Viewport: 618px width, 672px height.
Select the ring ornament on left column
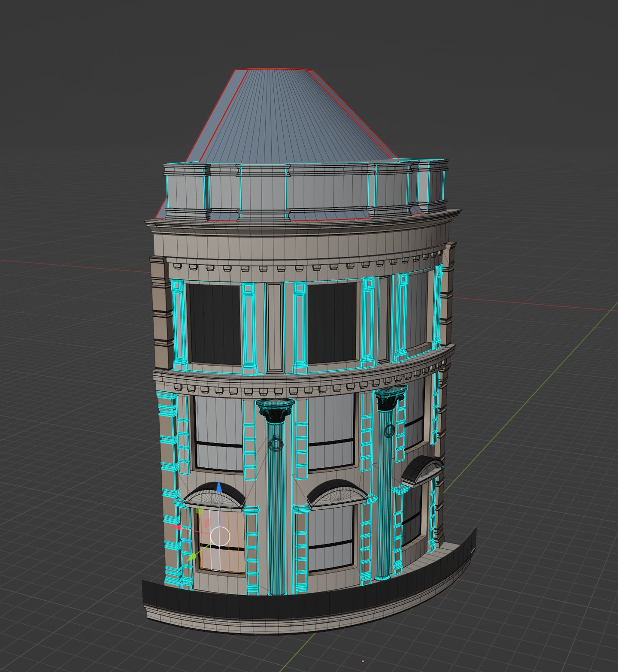pos(276,443)
